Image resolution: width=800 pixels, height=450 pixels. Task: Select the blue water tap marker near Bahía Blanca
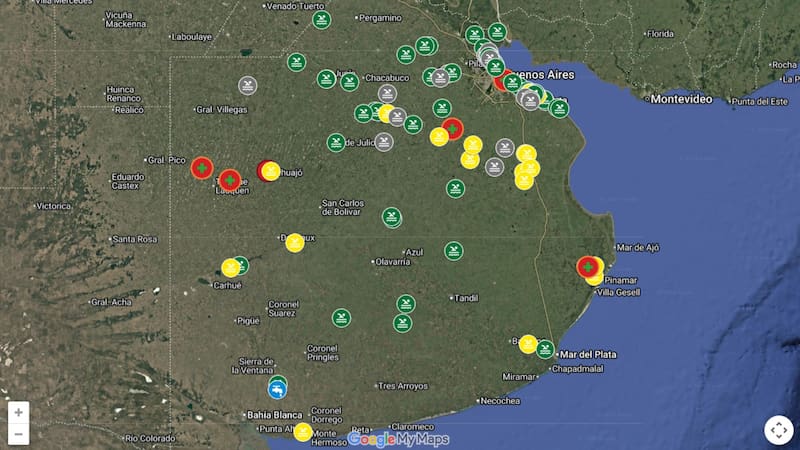(277, 387)
